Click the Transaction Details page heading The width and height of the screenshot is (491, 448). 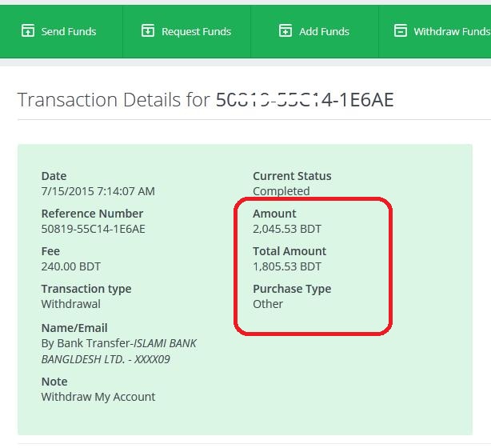click(x=206, y=100)
